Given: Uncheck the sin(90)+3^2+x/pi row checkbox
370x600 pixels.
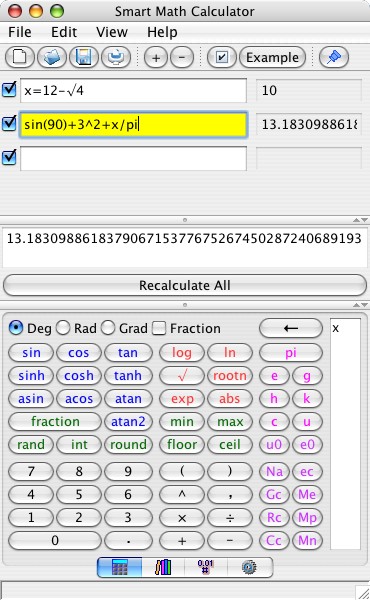Looking at the screenshot, I should pos(9,123).
